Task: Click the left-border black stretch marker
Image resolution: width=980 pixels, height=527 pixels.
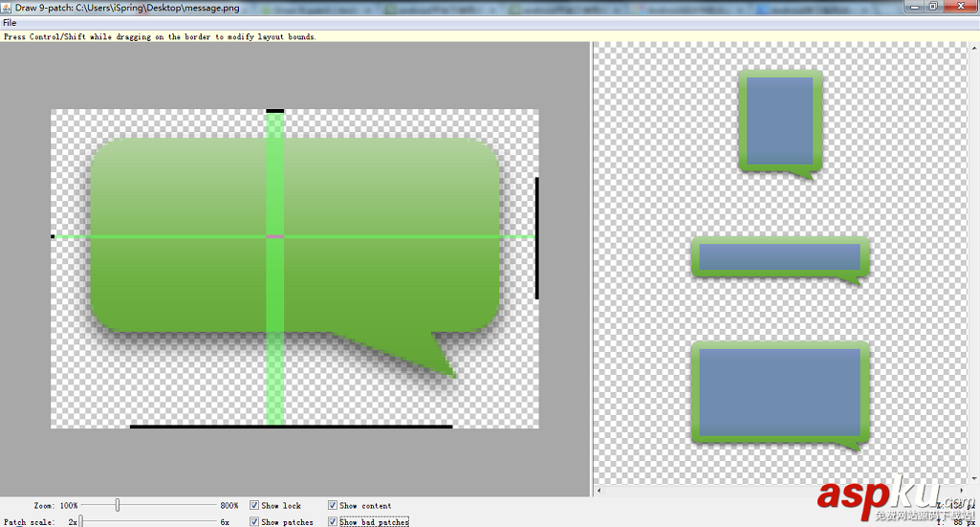Action: point(53,236)
